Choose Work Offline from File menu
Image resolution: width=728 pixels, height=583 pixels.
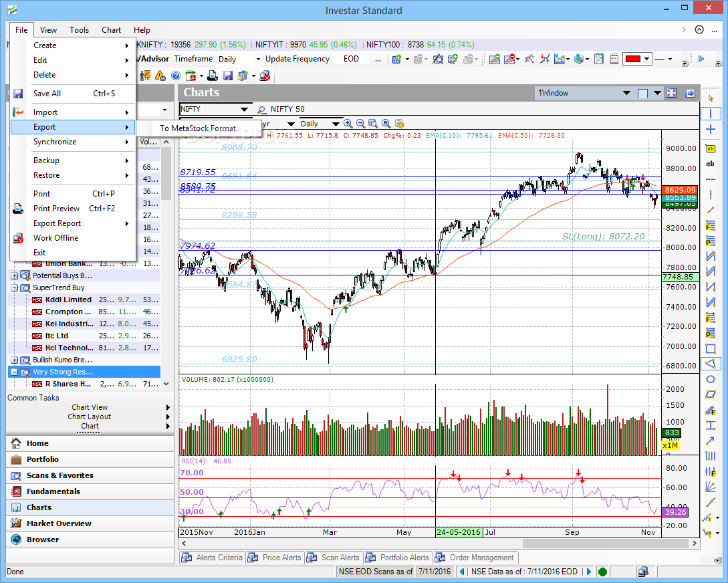point(74,237)
